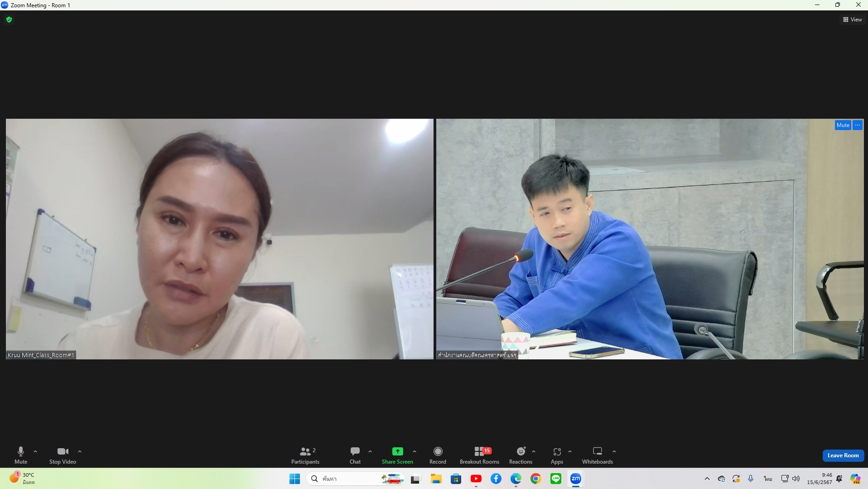Mute the participant in right video tile
Image resolution: width=868 pixels, height=489 pixels.
843,125
